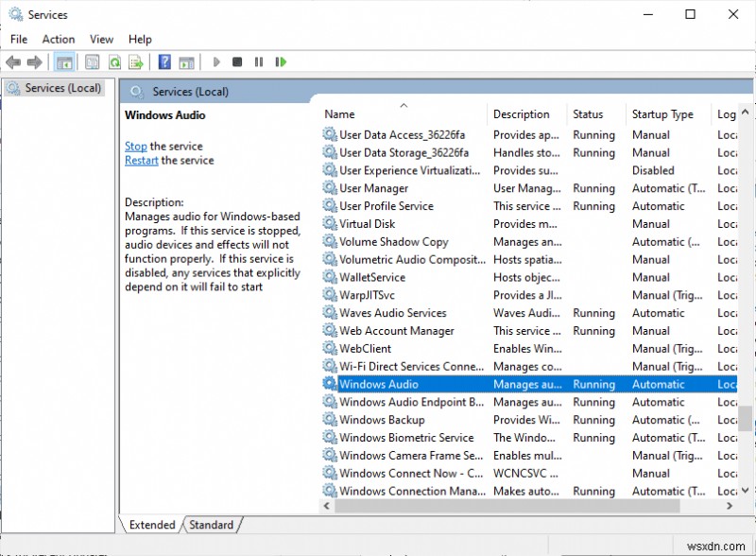
Task: Toggle the Show/Hide Console Tree icon
Action: 63,61
